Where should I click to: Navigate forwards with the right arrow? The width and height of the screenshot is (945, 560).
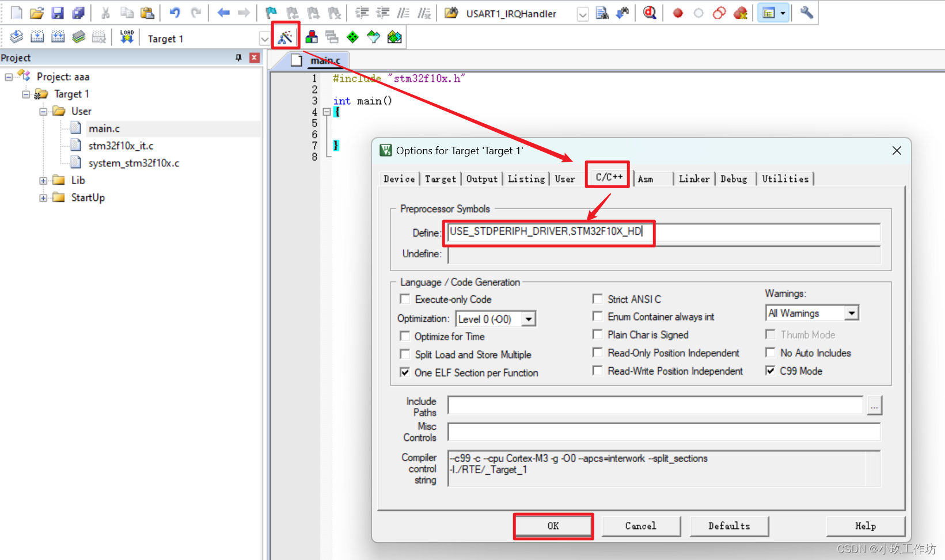tap(244, 13)
